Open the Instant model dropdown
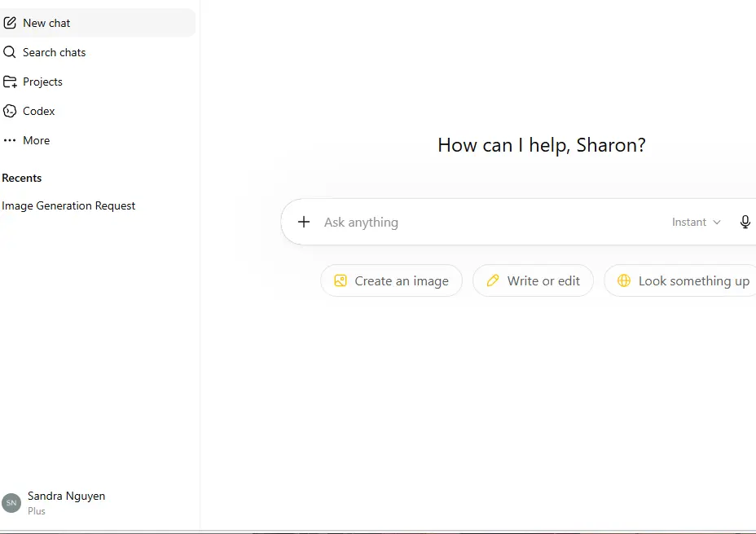The height and width of the screenshot is (534, 756). pyautogui.click(x=697, y=222)
